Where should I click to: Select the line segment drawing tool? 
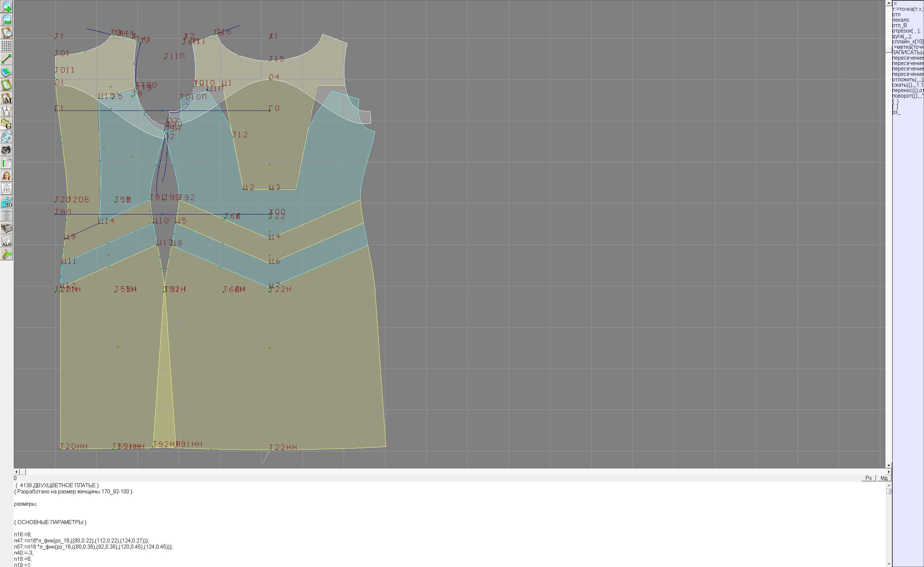[6, 59]
